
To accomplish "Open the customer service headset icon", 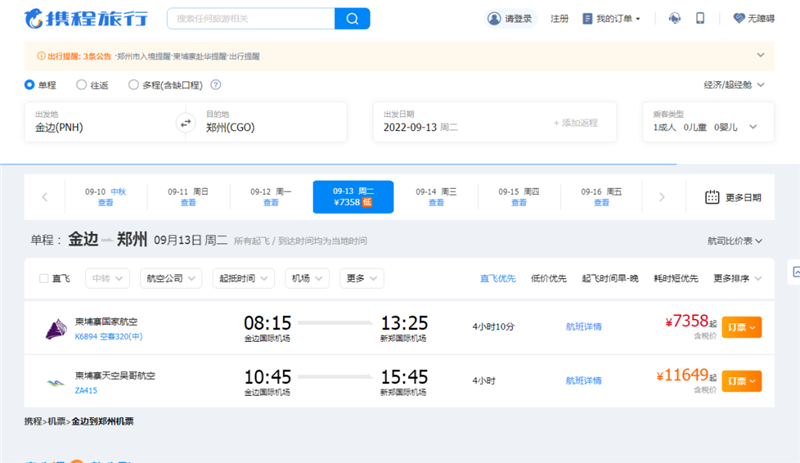I will pyautogui.click(x=674, y=18).
